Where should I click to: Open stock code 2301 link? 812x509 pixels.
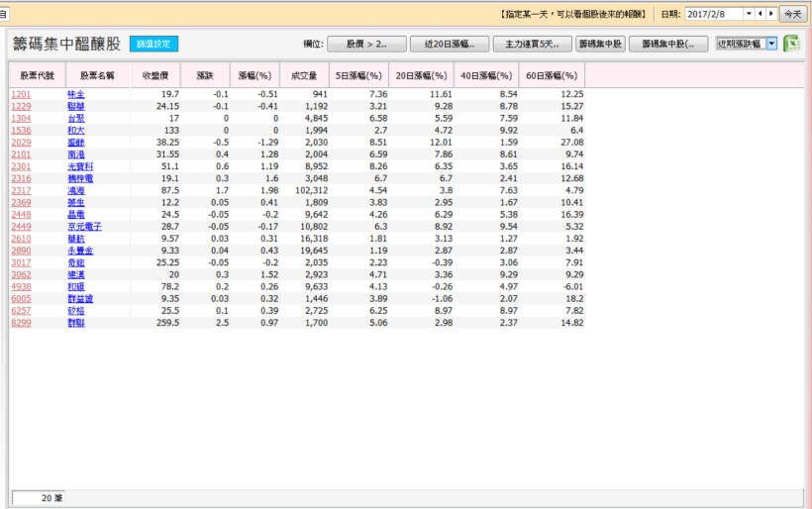coord(21,166)
